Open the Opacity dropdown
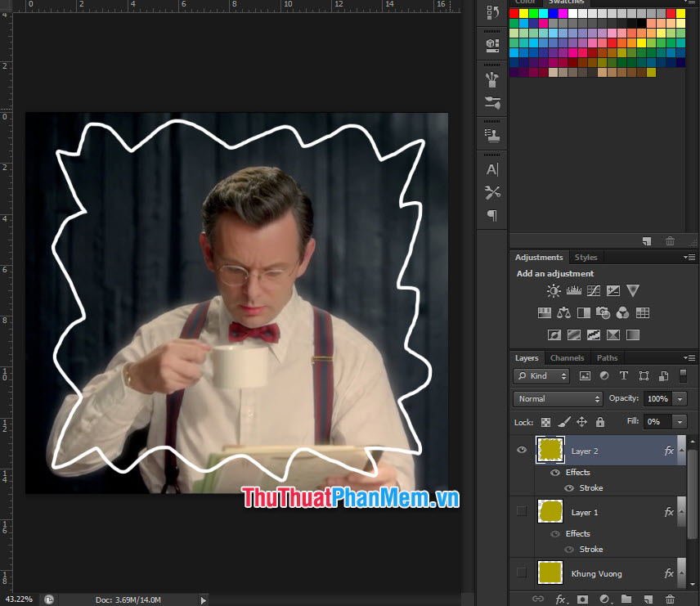Viewport: 700px width, 606px height. click(x=680, y=398)
